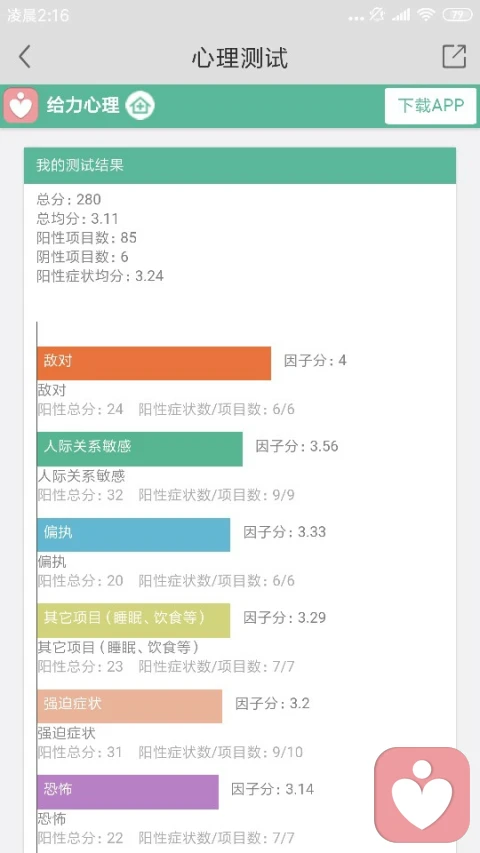Viewport: 480px width, 853px height.
Task: Tap the muted bell status icon
Action: coord(377,15)
